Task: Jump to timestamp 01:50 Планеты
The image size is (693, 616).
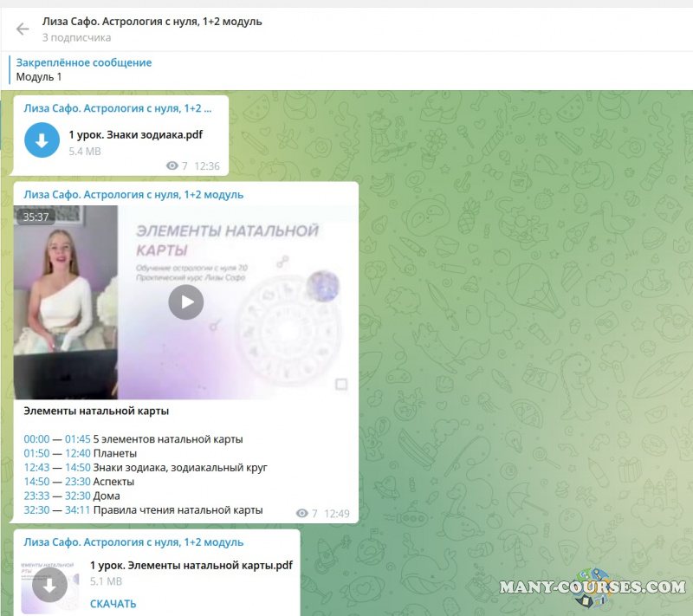Action: (36, 453)
